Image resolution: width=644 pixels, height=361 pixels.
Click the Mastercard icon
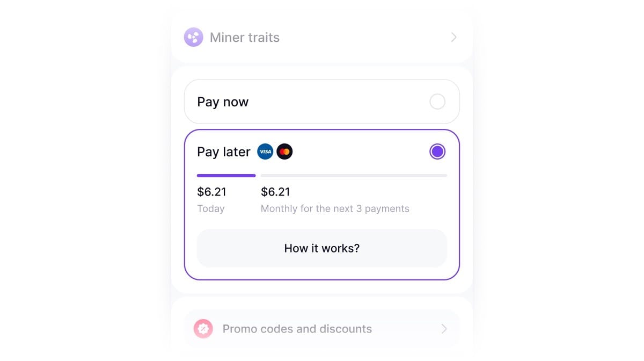(284, 152)
